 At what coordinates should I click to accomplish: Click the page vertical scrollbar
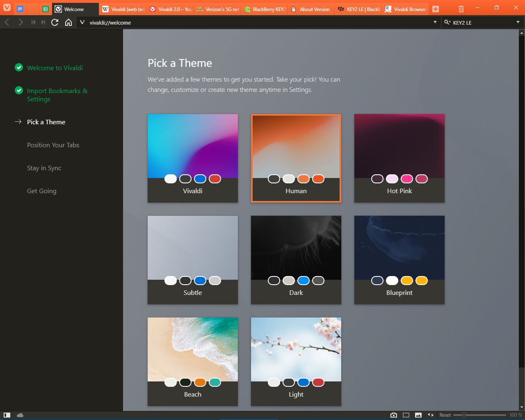522,220
